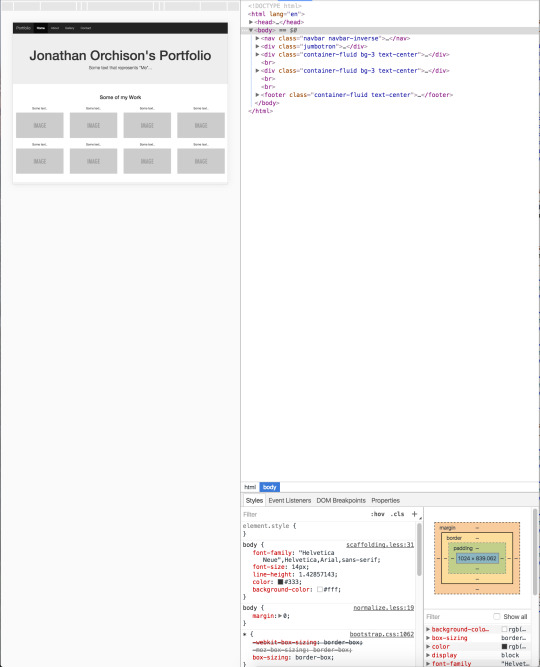Open the DOM Breakpoints tab

[x=341, y=500]
